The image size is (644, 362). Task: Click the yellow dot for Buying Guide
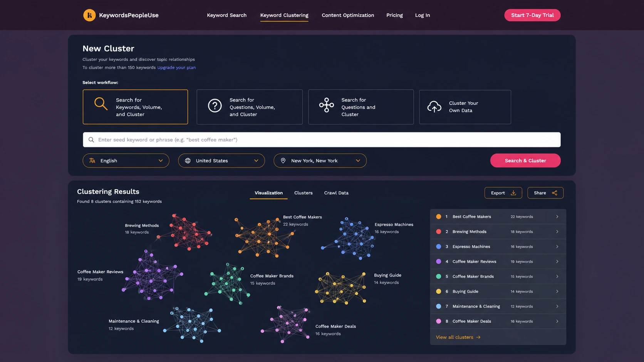pyautogui.click(x=438, y=292)
